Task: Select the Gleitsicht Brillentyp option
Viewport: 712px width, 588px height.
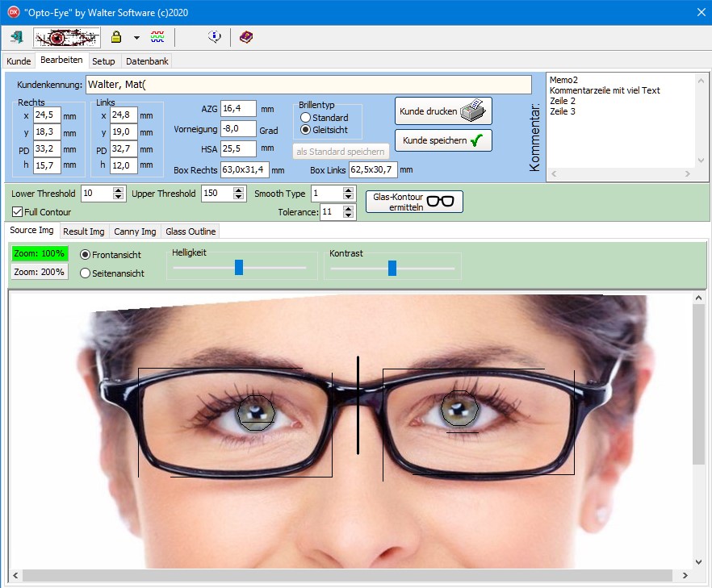Action: pos(325,130)
